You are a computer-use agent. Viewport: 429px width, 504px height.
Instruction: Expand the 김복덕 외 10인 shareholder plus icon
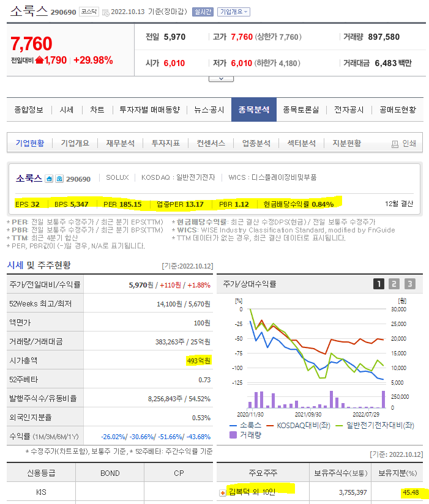click(x=223, y=493)
